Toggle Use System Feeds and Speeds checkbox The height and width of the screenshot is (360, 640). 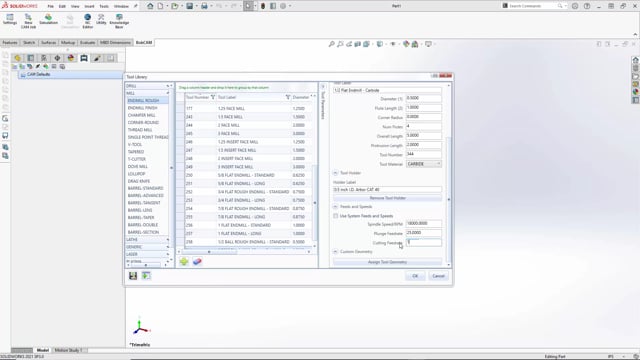[x=336, y=216]
